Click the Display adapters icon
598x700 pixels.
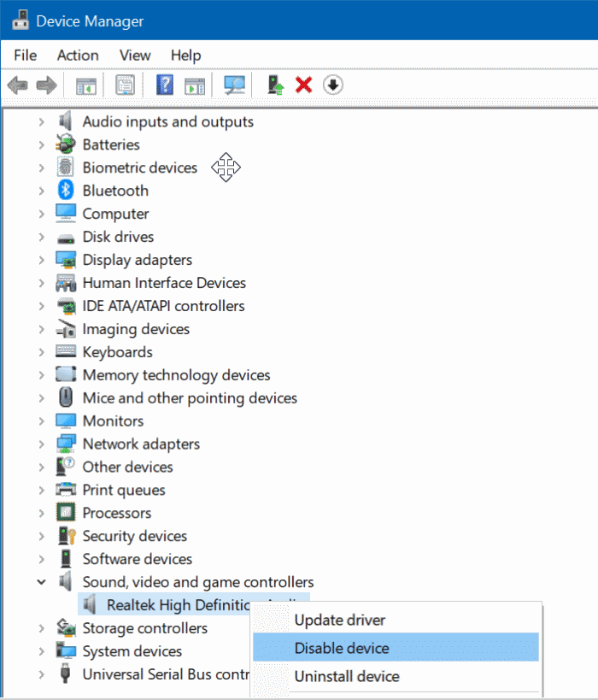pyautogui.click(x=66, y=259)
